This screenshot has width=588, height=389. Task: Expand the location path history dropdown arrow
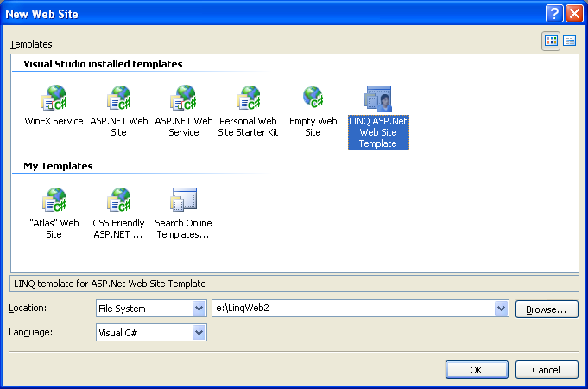[x=501, y=309]
